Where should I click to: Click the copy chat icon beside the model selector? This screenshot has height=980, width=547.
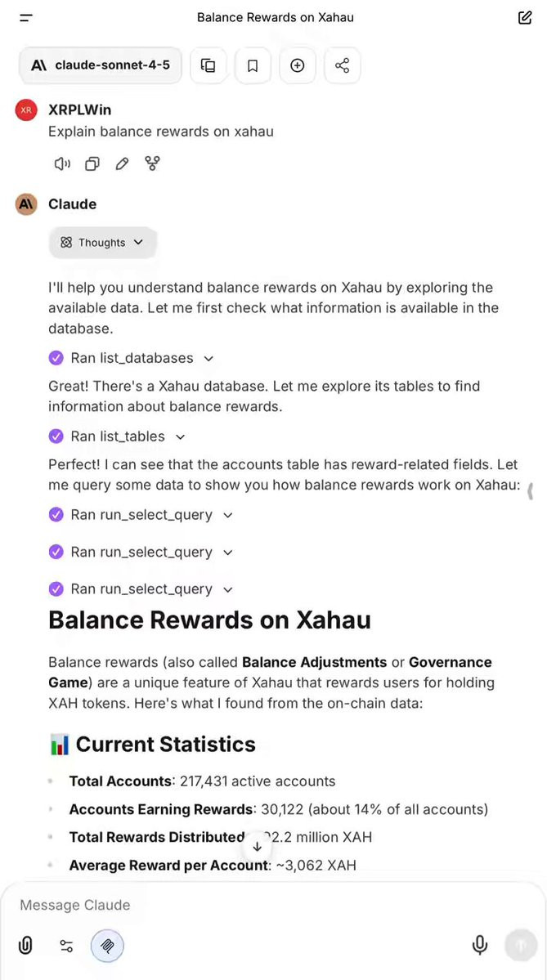click(x=208, y=65)
